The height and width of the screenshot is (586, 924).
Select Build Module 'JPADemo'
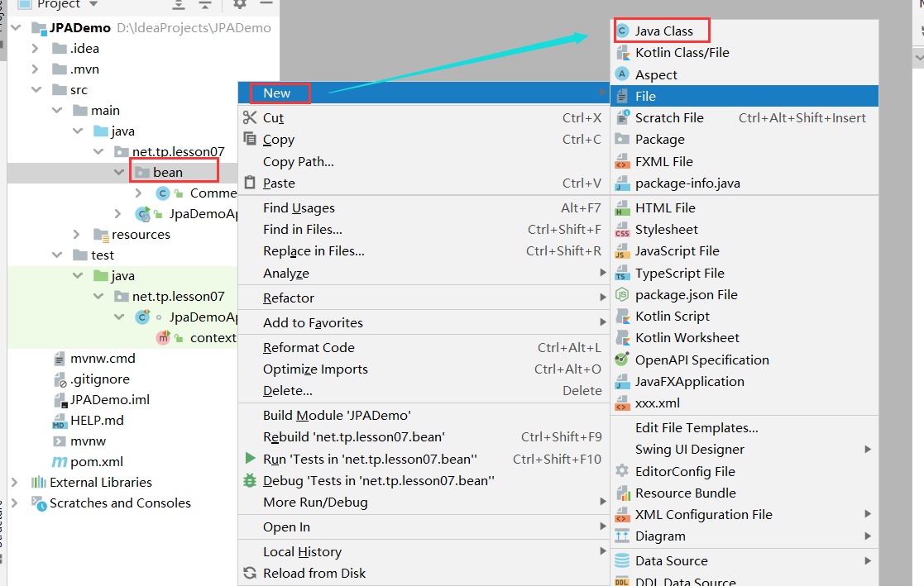(423, 415)
